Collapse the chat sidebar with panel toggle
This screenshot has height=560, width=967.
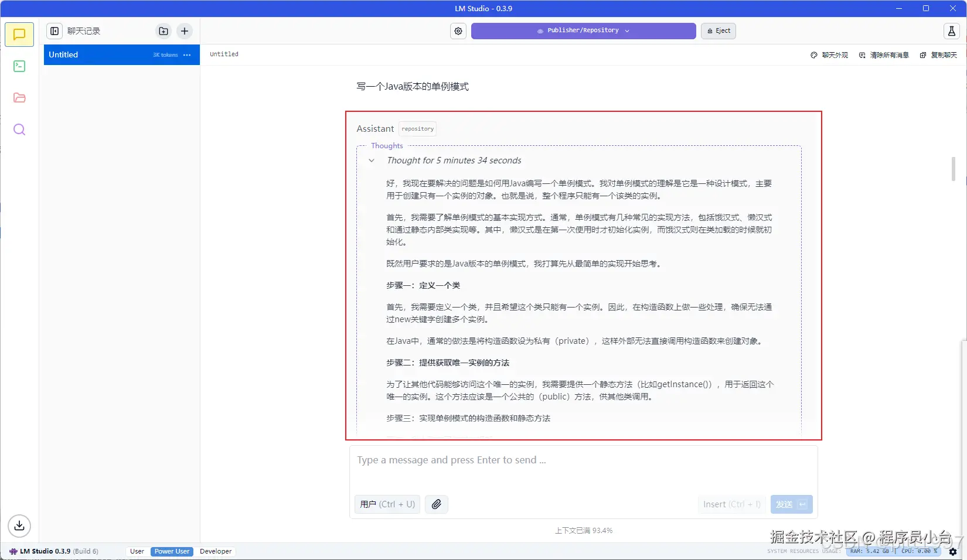coord(55,31)
